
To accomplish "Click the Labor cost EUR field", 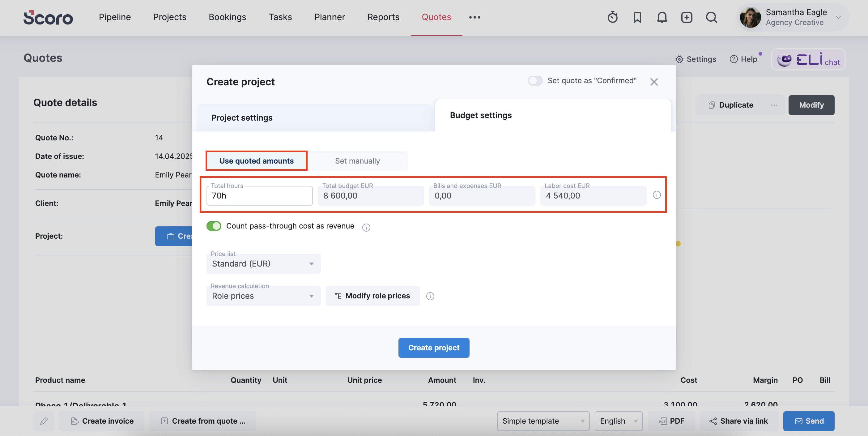I will click(593, 195).
